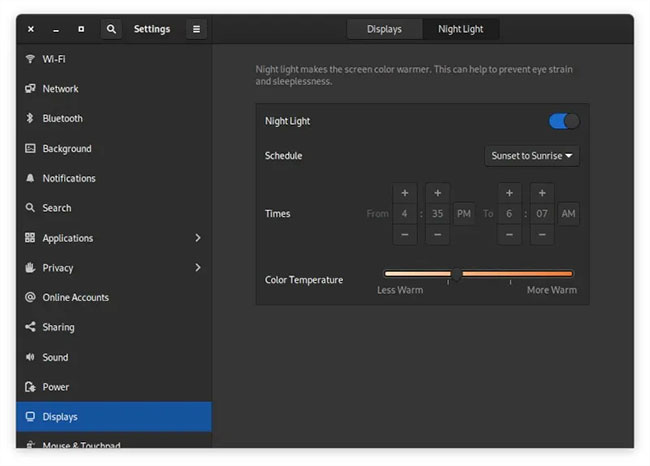Increase the From minutes with plus button
The width and height of the screenshot is (650, 466).
click(437, 193)
